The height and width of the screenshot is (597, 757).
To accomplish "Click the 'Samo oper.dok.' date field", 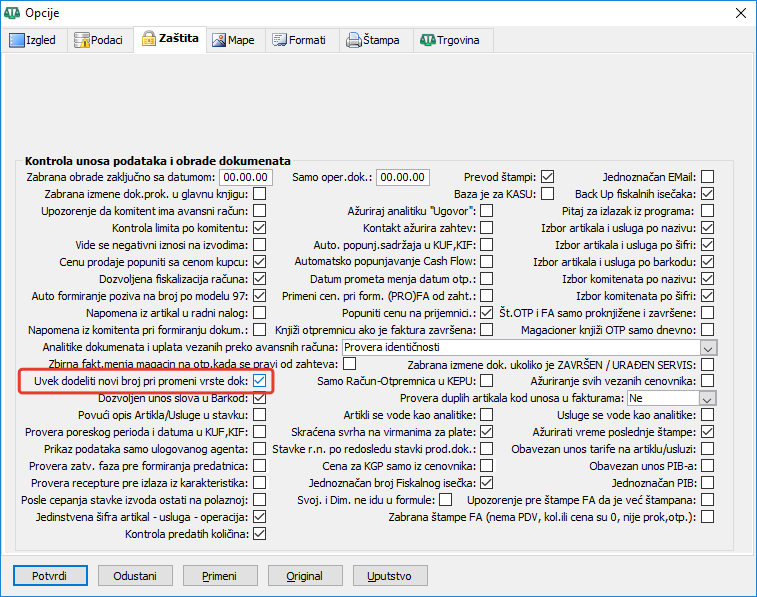I will pos(403,177).
